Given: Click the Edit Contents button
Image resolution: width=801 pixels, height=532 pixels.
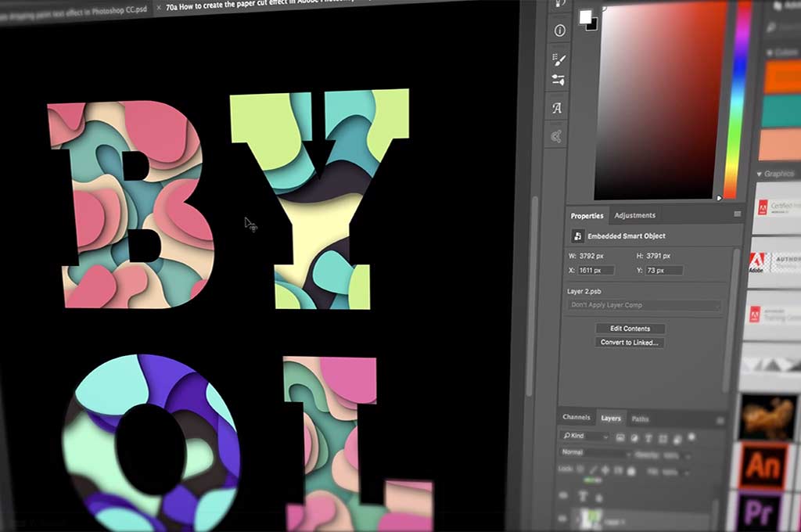Looking at the screenshot, I should pos(630,329).
